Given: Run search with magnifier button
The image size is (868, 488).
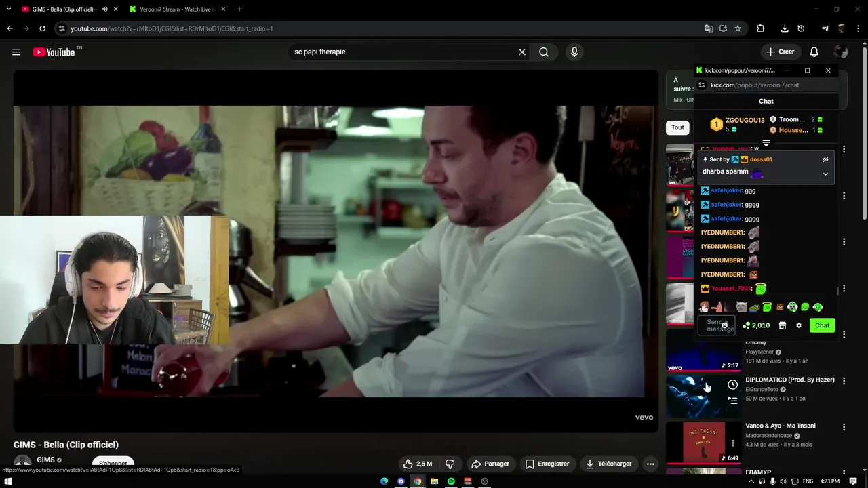Looking at the screenshot, I should click(544, 52).
